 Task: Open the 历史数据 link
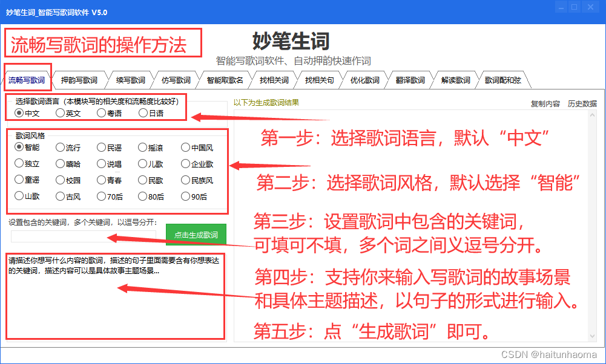582,103
